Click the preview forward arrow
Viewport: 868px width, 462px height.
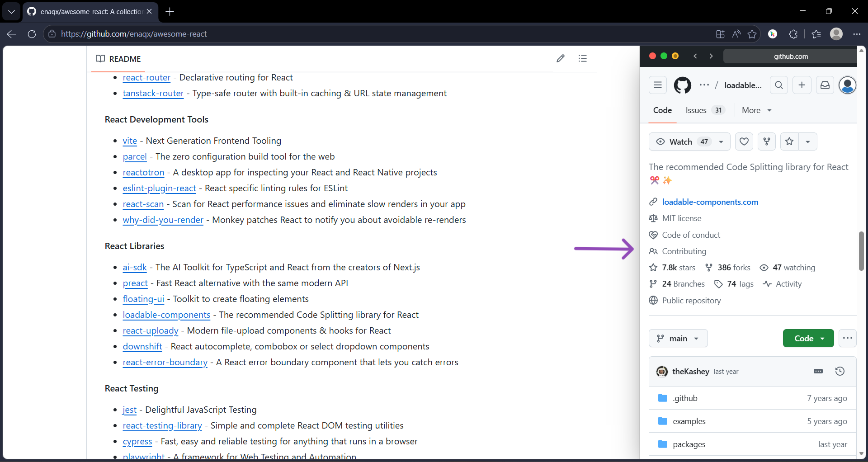point(711,56)
